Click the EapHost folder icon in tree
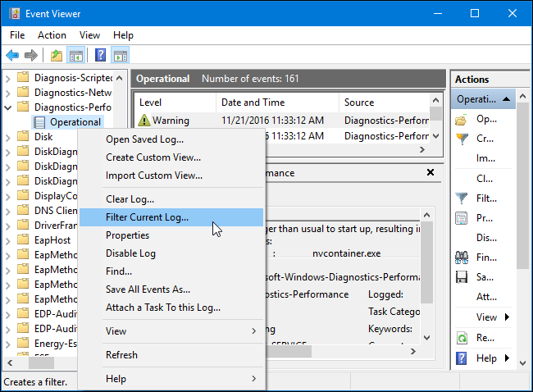533x392 pixels. click(x=23, y=239)
